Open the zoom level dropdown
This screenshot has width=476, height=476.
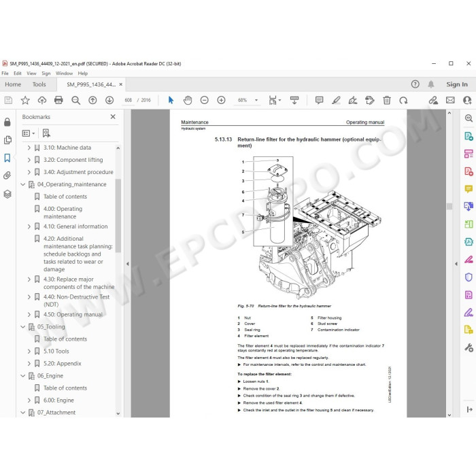tap(256, 100)
